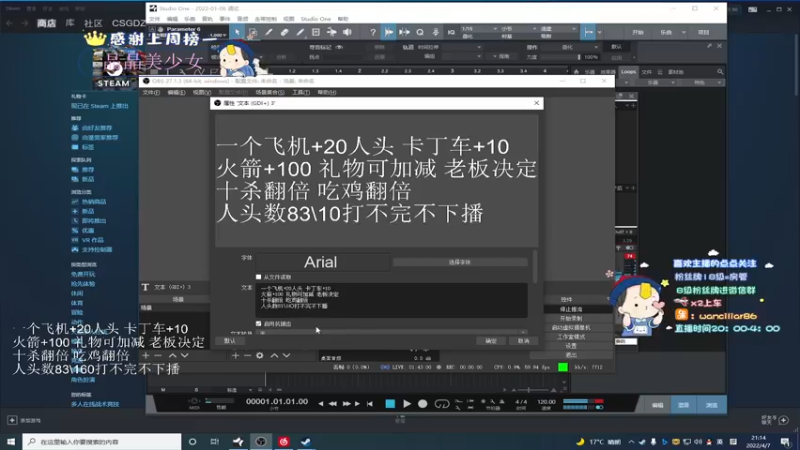The image size is (800, 450).
Task: Click the IQ quantize icon in Studio One
Action: (x=451, y=32)
